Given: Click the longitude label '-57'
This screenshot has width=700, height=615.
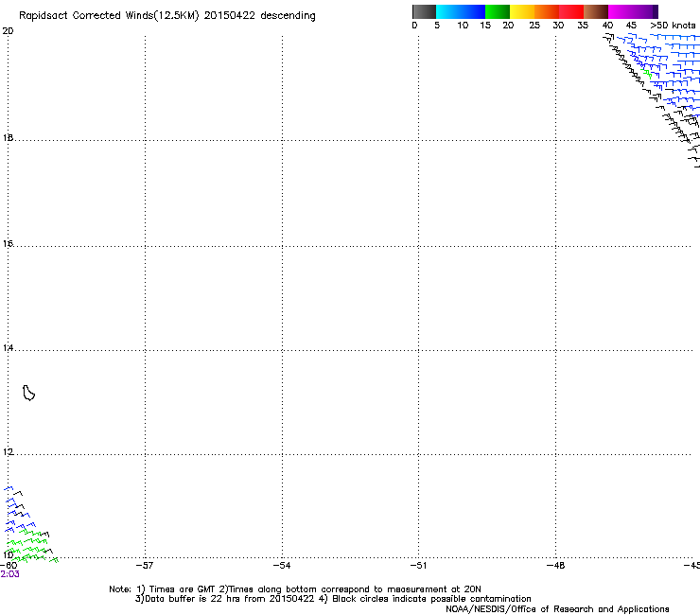Looking at the screenshot, I should click(x=144, y=566).
